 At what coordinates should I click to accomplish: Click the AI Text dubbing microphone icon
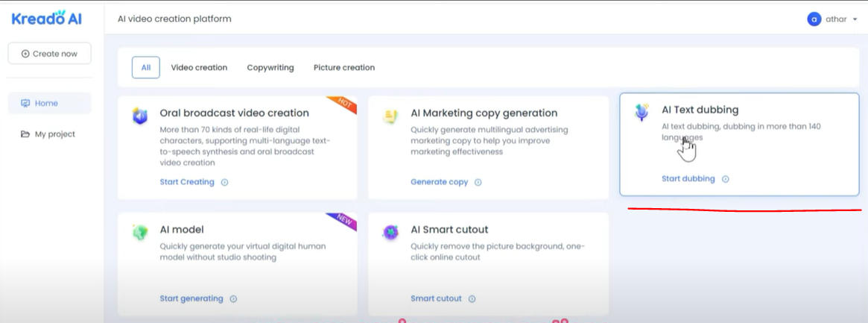pos(642,113)
